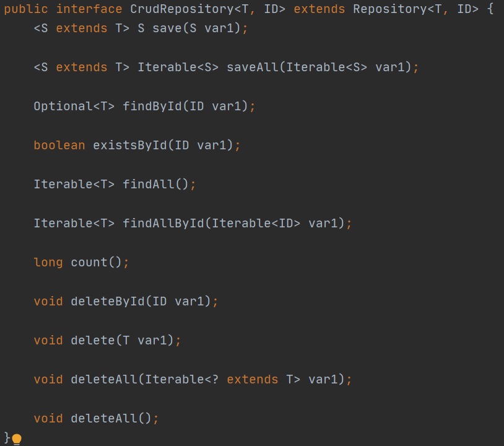Click the findAllById method name
Image resolution: width=504 pixels, height=446 pixels.
click(163, 223)
